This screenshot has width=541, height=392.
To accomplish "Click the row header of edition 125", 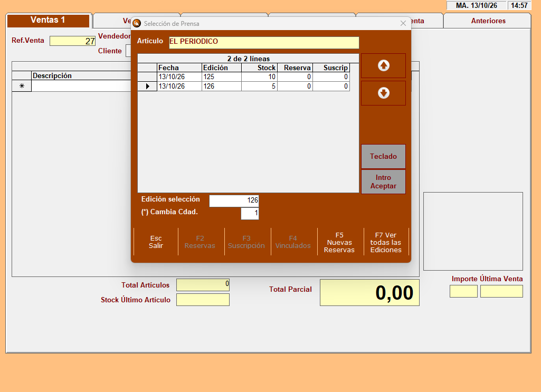I will click(147, 77).
